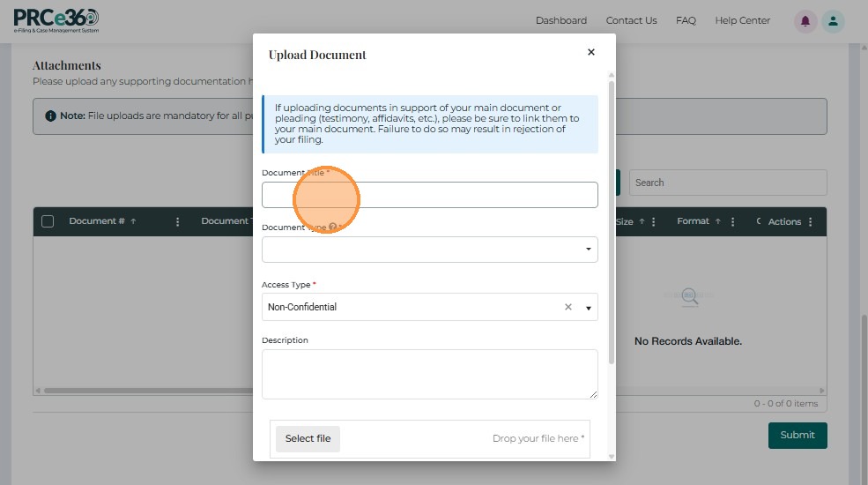868x485 pixels.
Task: Open the Format column menu icon
Action: coord(732,221)
